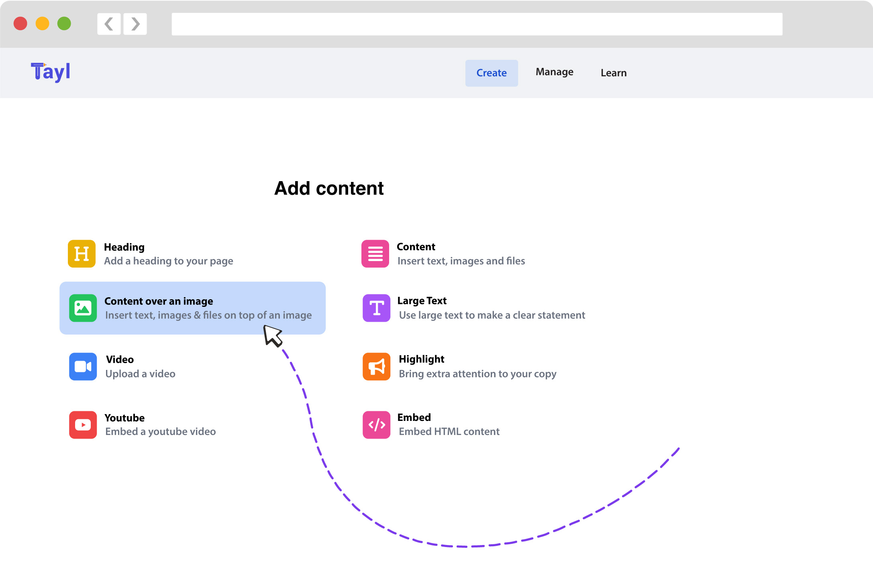Select the green image content icon

click(83, 308)
